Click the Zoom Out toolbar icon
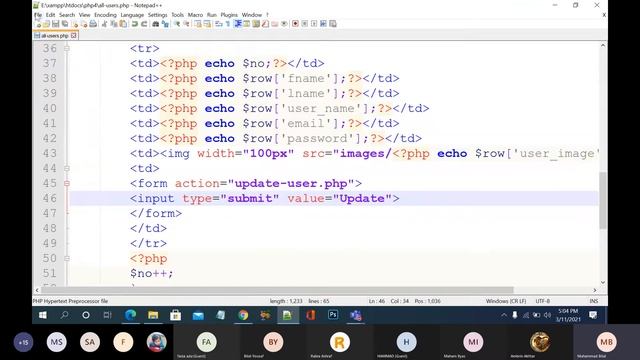 (x=187, y=24)
